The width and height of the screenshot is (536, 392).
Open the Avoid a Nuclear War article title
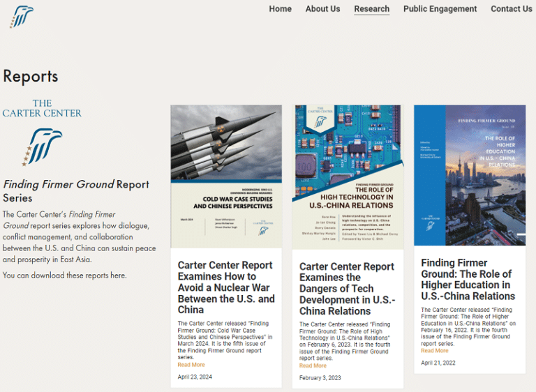(x=226, y=287)
